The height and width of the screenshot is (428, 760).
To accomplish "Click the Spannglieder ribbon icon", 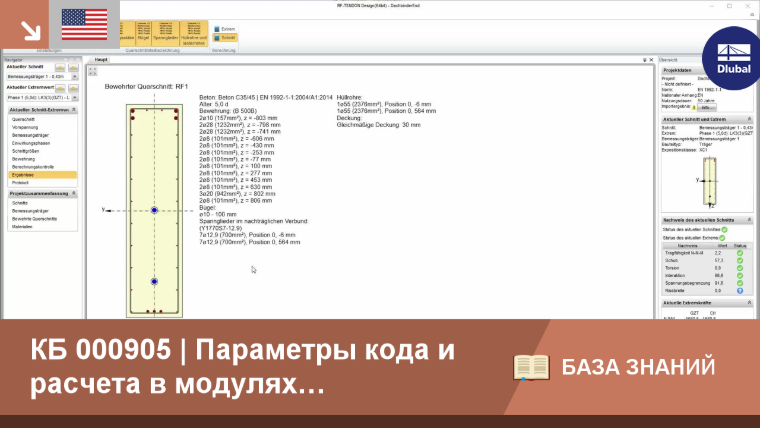I will (x=165, y=32).
